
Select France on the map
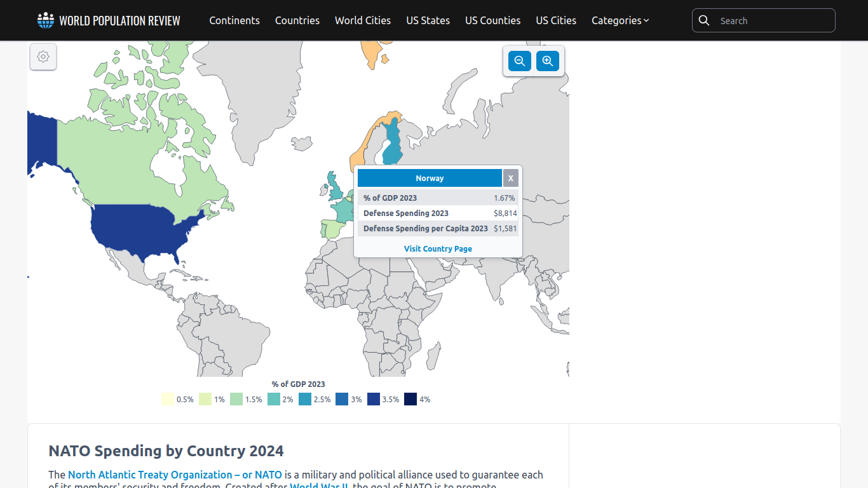[x=344, y=210]
